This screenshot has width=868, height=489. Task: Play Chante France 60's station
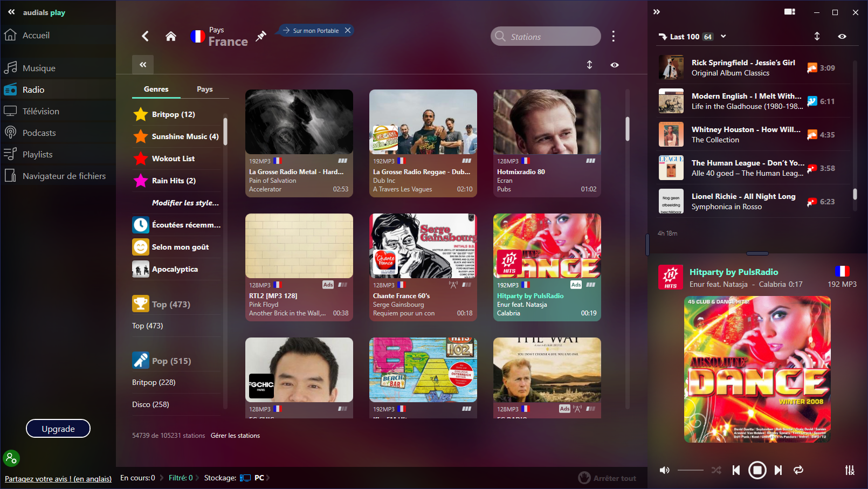423,267
